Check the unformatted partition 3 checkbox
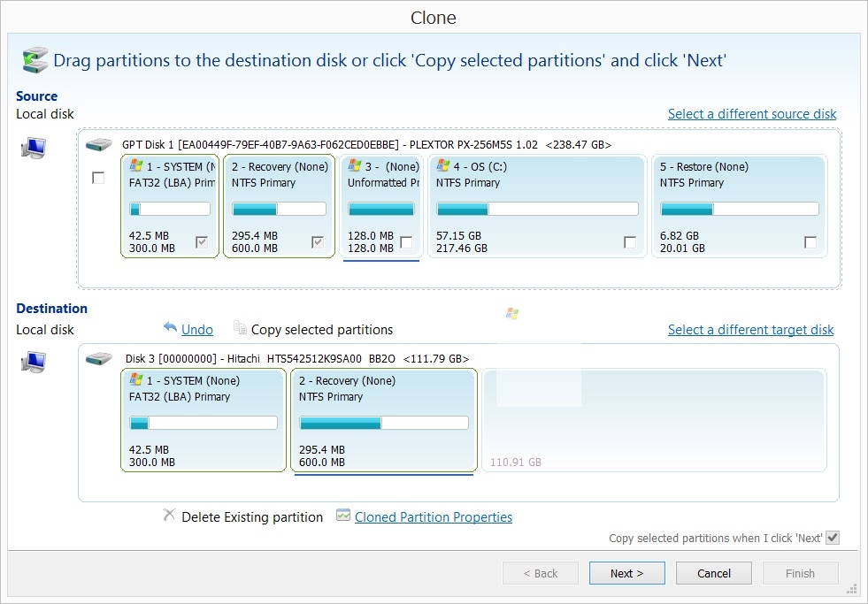 coord(406,242)
